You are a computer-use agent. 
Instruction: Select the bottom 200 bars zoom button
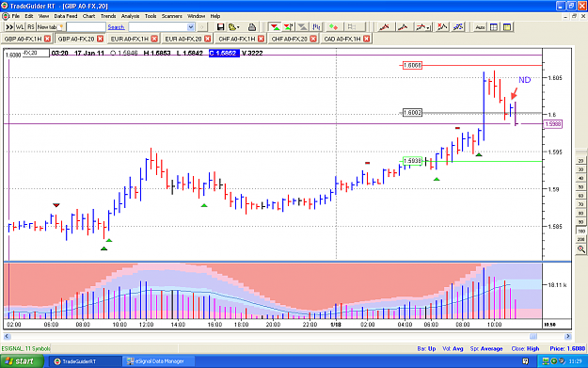click(580, 239)
